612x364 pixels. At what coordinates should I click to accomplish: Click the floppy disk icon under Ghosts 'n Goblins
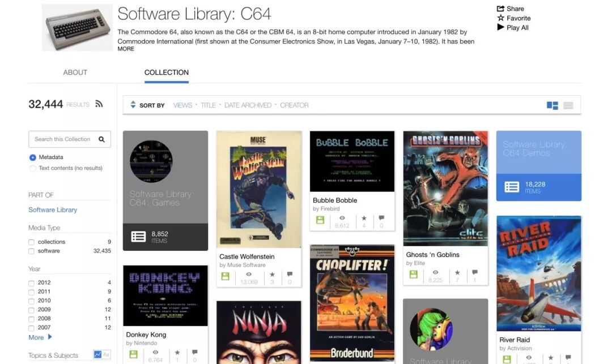click(x=413, y=275)
